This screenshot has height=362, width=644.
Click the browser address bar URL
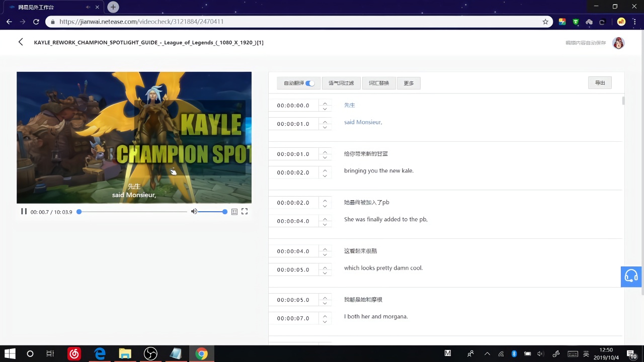coord(141,22)
